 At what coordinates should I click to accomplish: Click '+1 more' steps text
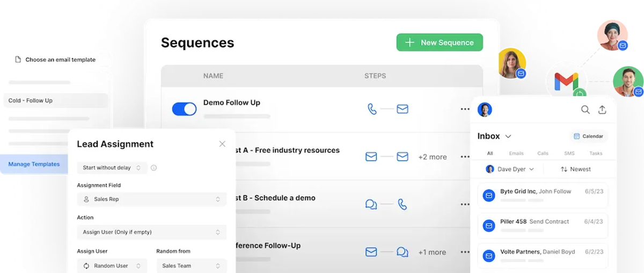(x=433, y=252)
